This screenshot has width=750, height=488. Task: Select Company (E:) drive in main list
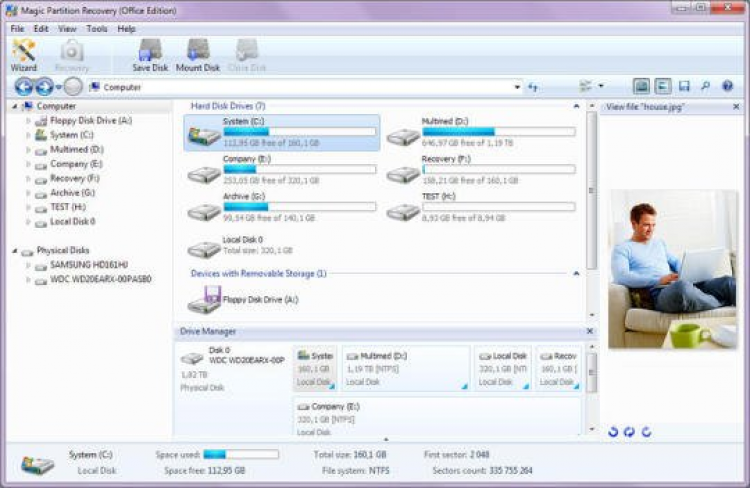coord(282,170)
